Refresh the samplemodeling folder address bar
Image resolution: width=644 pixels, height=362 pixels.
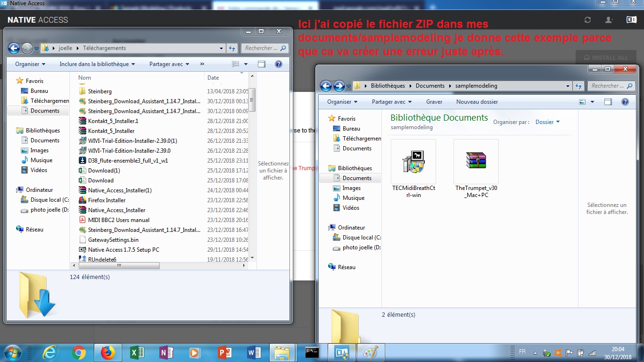click(578, 86)
